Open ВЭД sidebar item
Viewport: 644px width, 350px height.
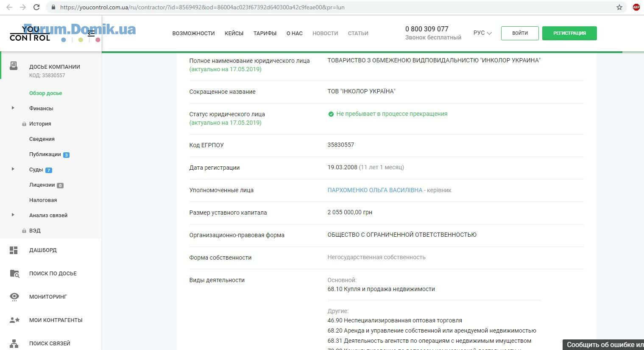[35, 231]
